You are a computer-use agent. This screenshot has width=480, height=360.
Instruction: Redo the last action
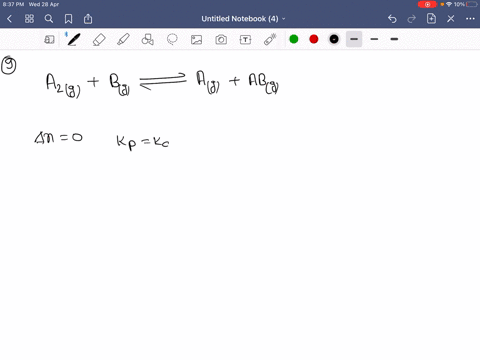412,19
